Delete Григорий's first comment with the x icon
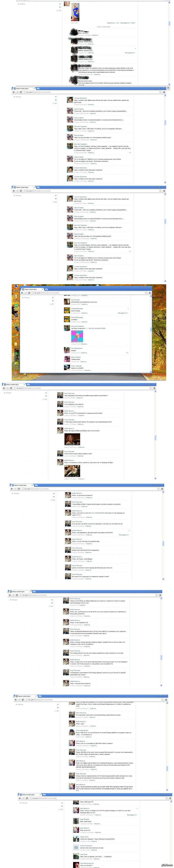The image size is (174, 868). (128, 309)
